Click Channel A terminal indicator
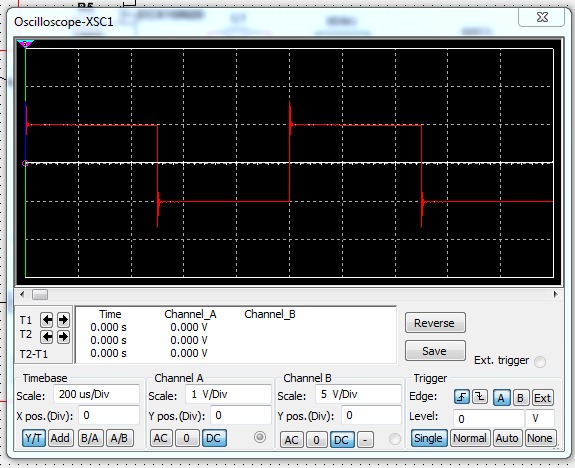Screen dimensions: 575x468 (260, 437)
